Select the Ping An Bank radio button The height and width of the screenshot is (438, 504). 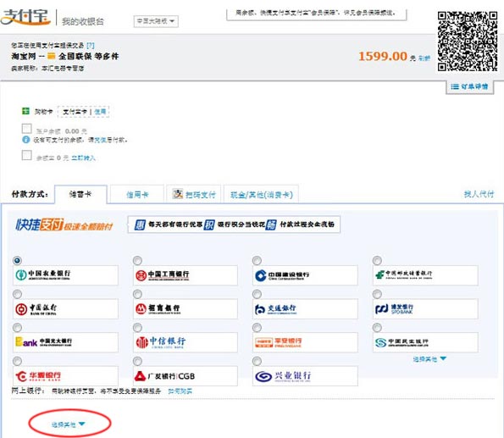[x=257, y=327]
